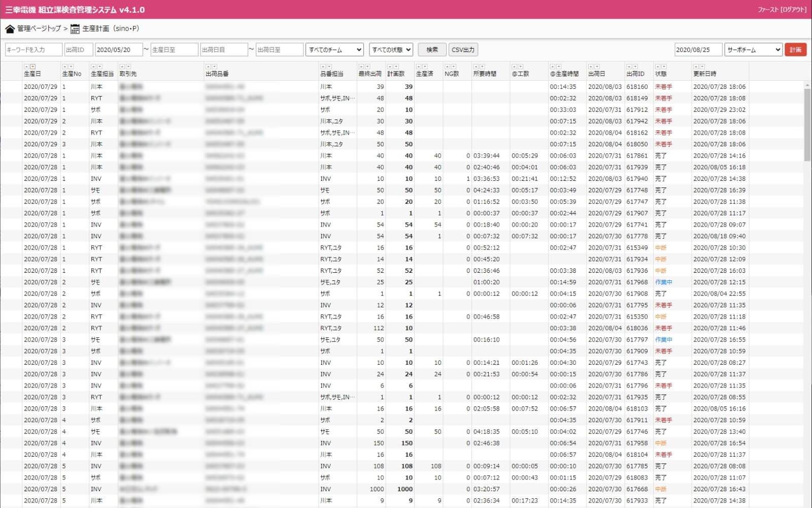Image resolution: width=812 pixels, height=508 pixels.
Task: Sort 取引先 column ascending
Action: click(122, 67)
